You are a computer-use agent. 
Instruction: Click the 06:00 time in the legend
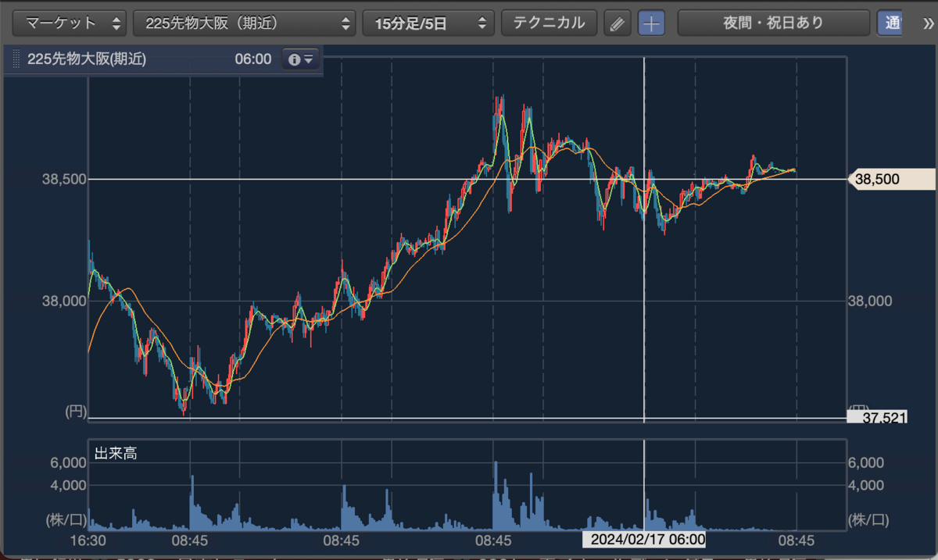(x=252, y=59)
